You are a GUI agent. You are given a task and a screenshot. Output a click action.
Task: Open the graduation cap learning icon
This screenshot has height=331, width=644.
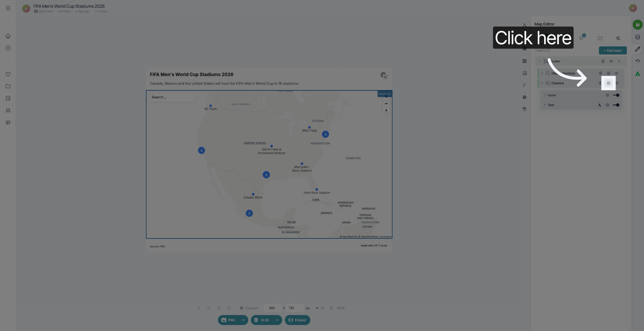(x=8, y=122)
